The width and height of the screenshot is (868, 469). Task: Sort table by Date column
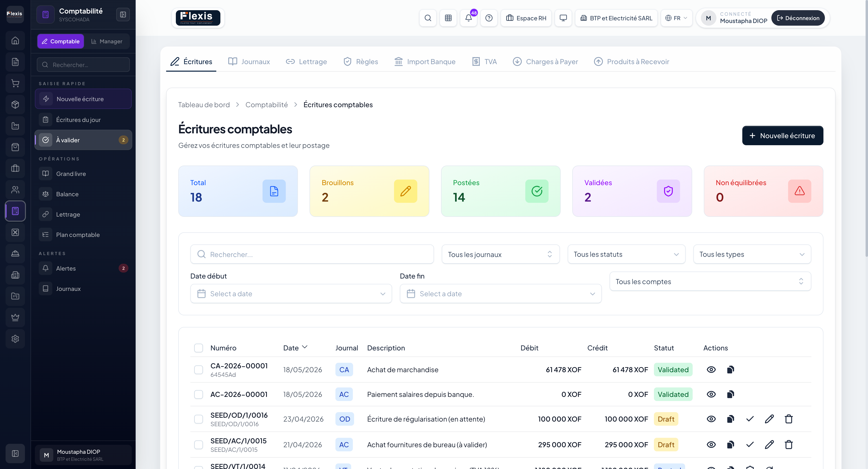pyautogui.click(x=295, y=348)
